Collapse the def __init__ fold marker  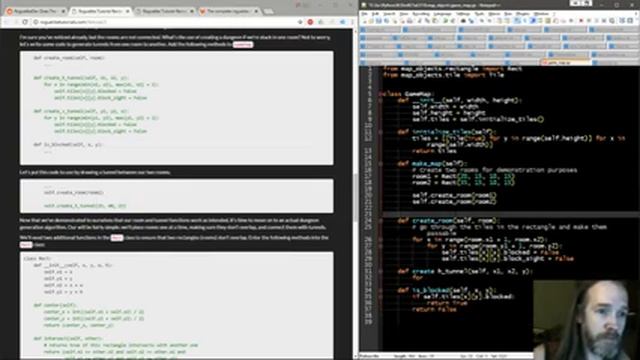pos(380,100)
